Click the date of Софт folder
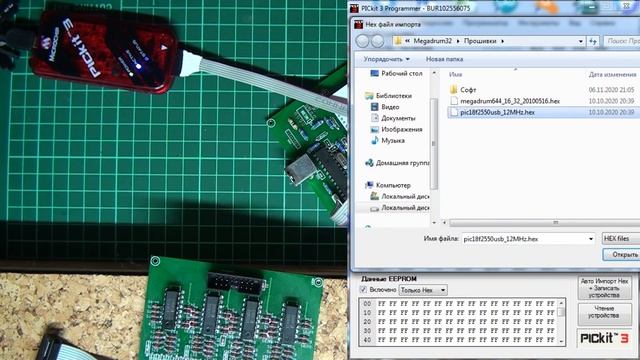The image size is (640, 360). [x=611, y=90]
